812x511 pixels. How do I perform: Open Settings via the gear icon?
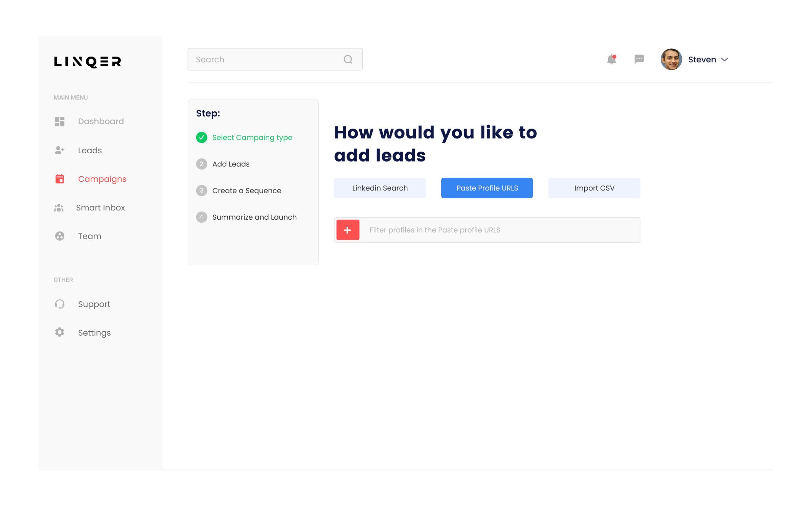pos(60,332)
